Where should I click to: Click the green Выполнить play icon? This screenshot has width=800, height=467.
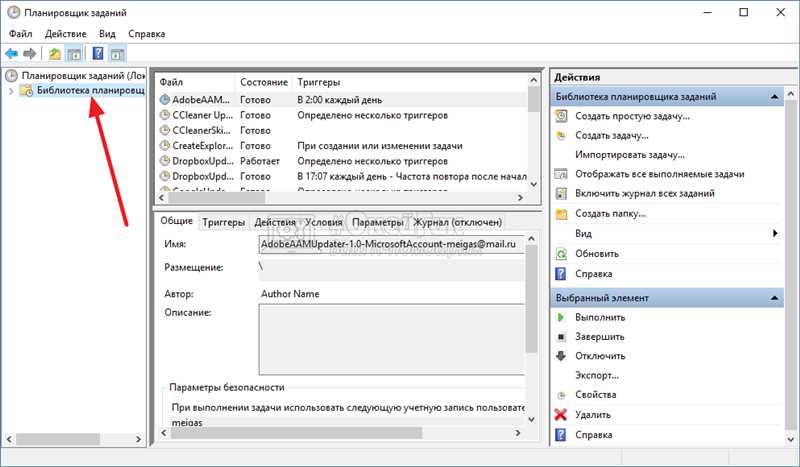pyautogui.click(x=561, y=317)
